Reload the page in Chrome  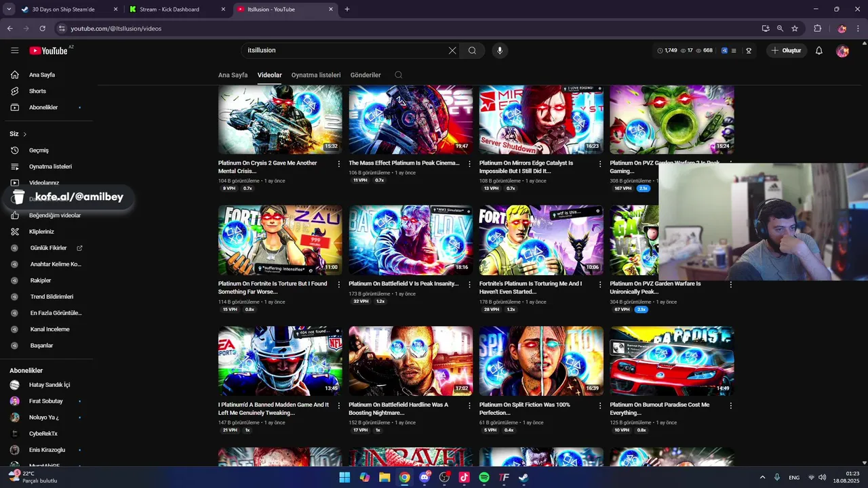[x=42, y=28]
